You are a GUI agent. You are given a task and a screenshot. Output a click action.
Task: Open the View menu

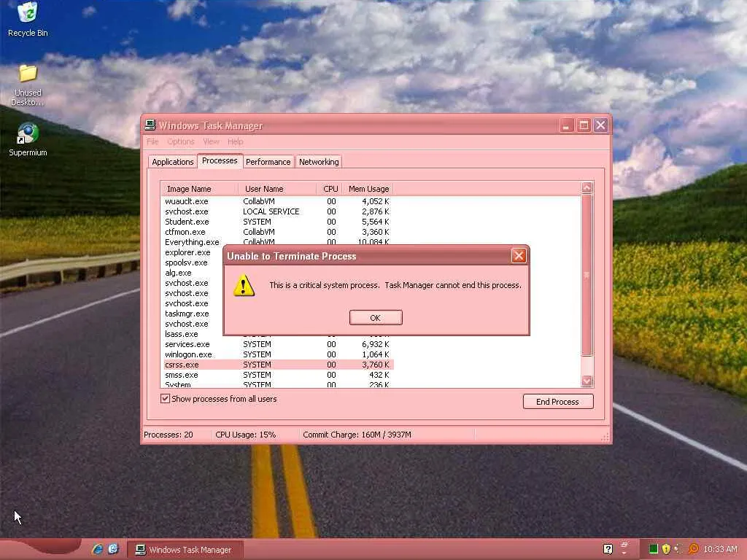click(x=211, y=141)
